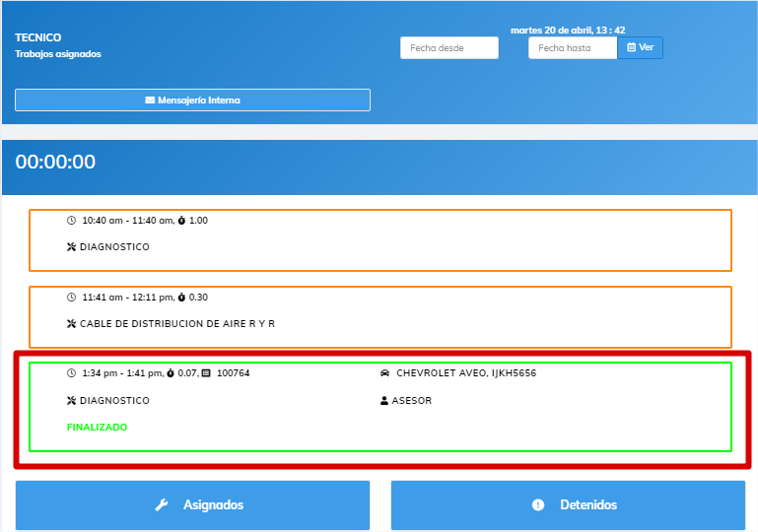Click the calendar icon beside Ver
Viewport: 758px width, 532px height.
(631, 47)
